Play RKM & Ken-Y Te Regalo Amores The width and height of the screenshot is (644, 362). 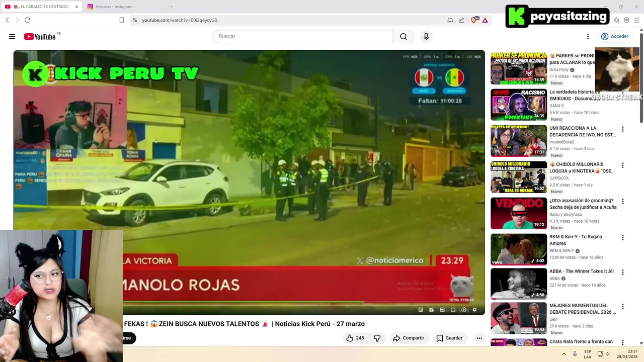(x=519, y=249)
